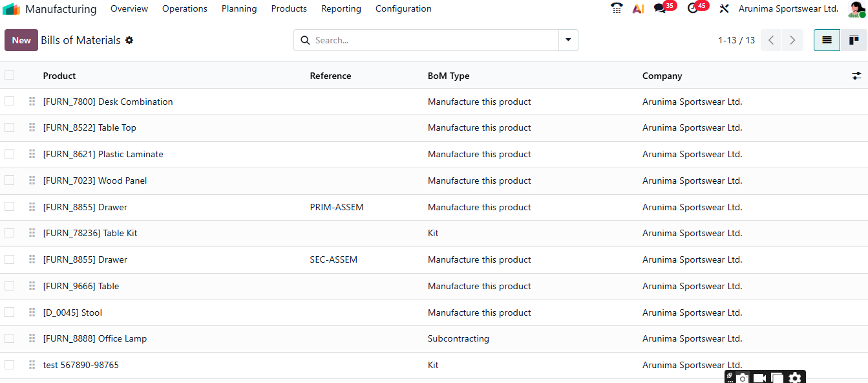Click the New button

21,40
